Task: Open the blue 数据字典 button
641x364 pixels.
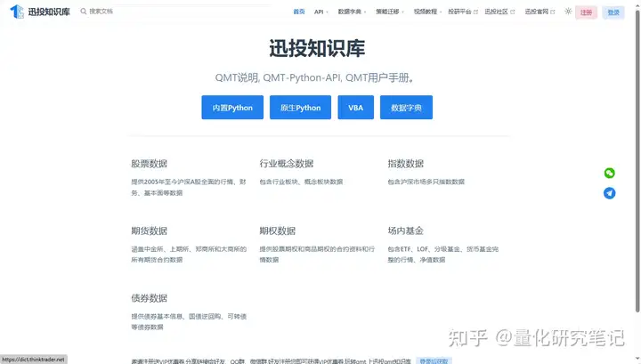Action: point(406,108)
